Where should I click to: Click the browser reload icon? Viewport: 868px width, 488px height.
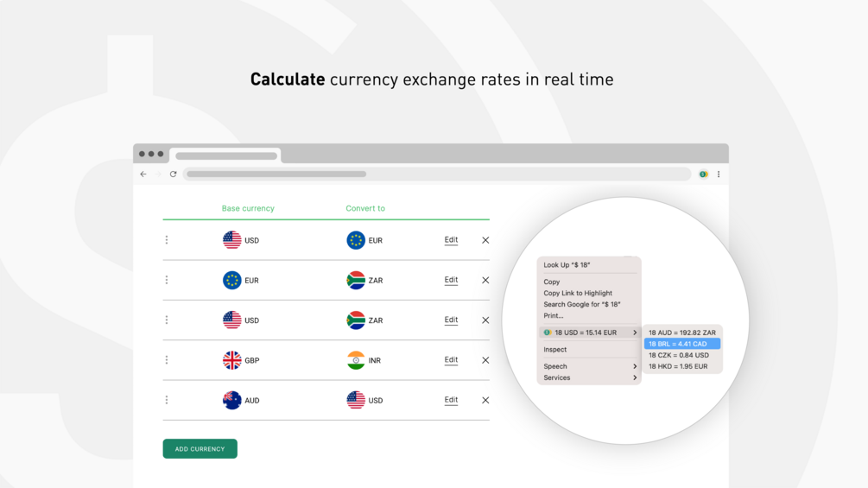[173, 174]
